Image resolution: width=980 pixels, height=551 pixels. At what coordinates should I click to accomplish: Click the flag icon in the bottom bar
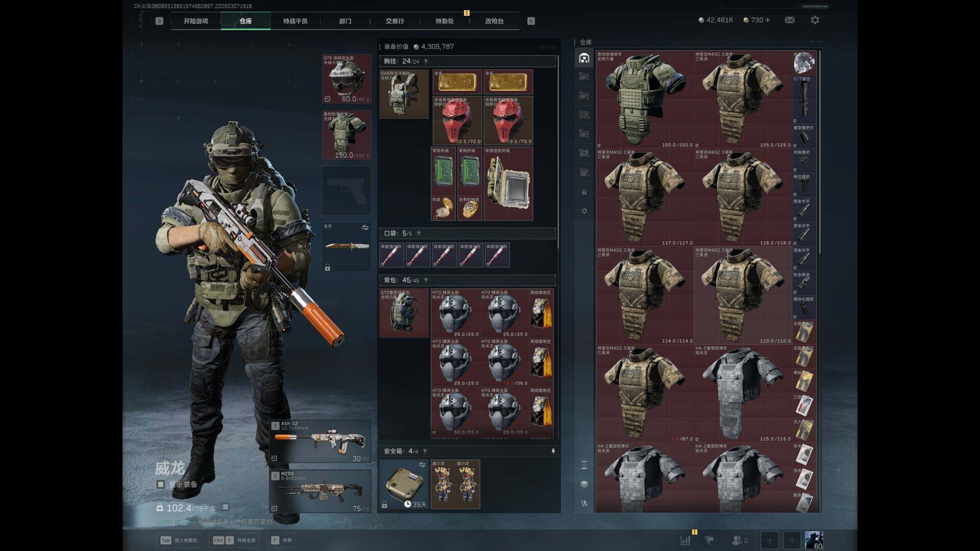tap(709, 540)
